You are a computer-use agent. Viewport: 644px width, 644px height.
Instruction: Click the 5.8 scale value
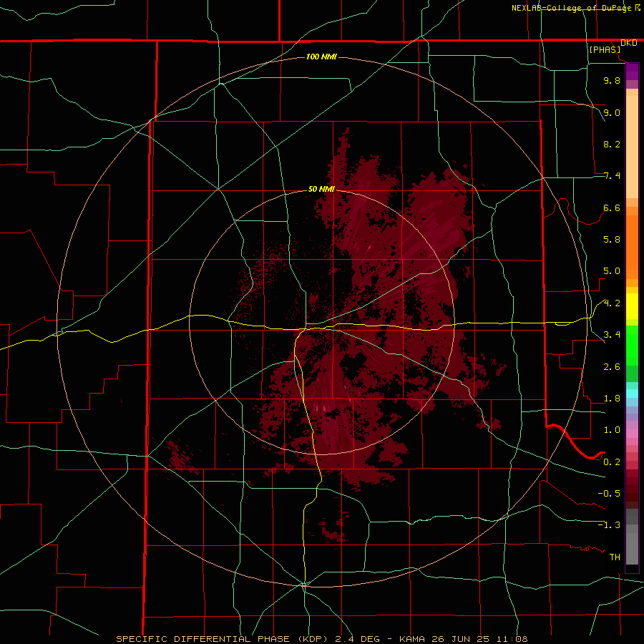(x=612, y=240)
